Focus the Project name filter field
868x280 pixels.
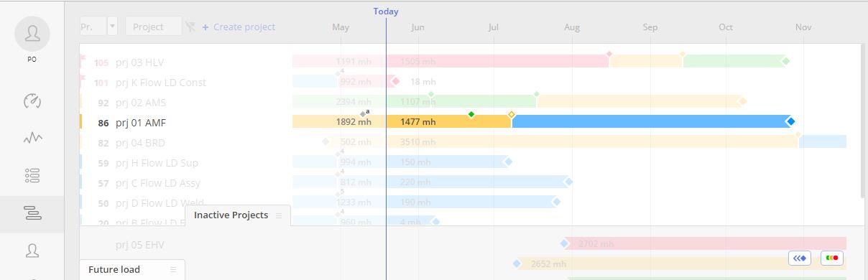(154, 27)
